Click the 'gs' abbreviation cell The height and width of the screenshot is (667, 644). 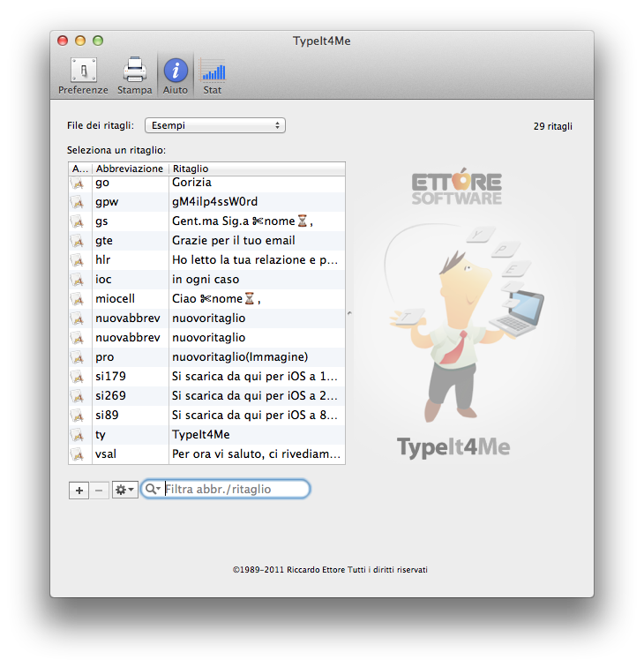click(131, 221)
